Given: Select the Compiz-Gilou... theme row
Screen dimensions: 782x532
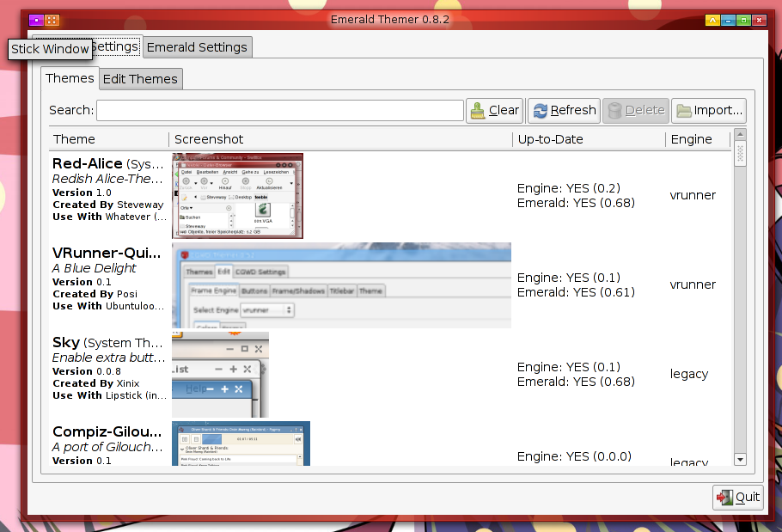Looking at the screenshot, I should coord(391,443).
